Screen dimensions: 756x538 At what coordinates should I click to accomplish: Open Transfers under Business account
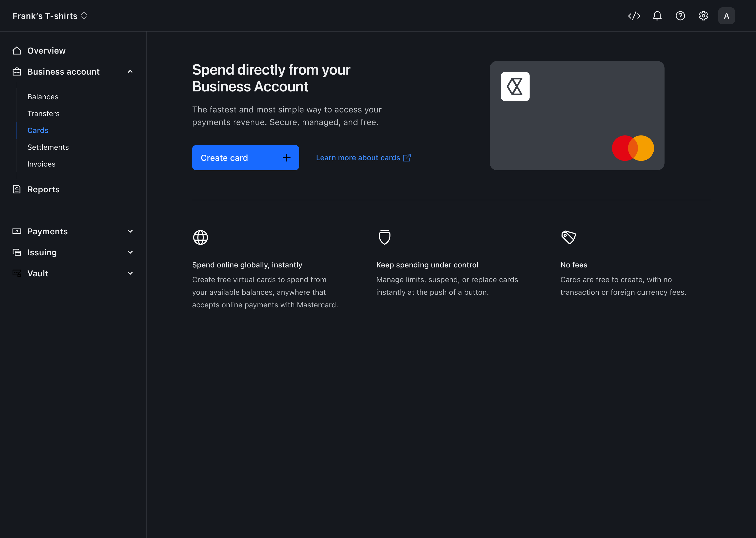[x=43, y=114]
